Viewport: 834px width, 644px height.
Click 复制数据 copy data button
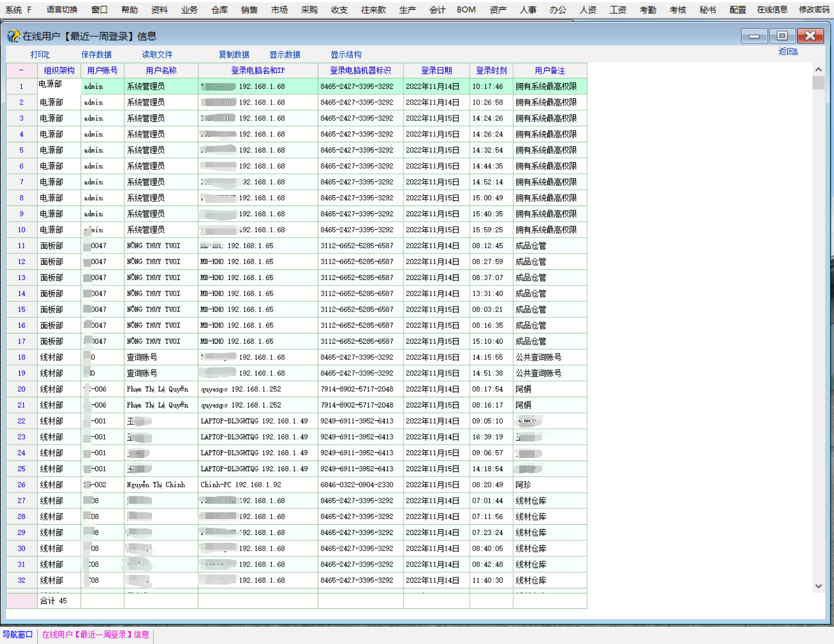click(x=234, y=55)
